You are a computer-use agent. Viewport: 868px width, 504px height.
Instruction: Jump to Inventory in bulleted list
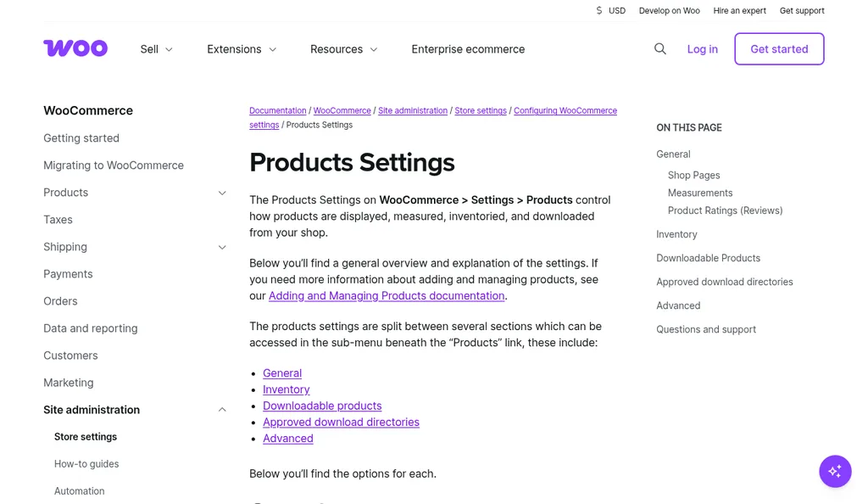(x=287, y=389)
